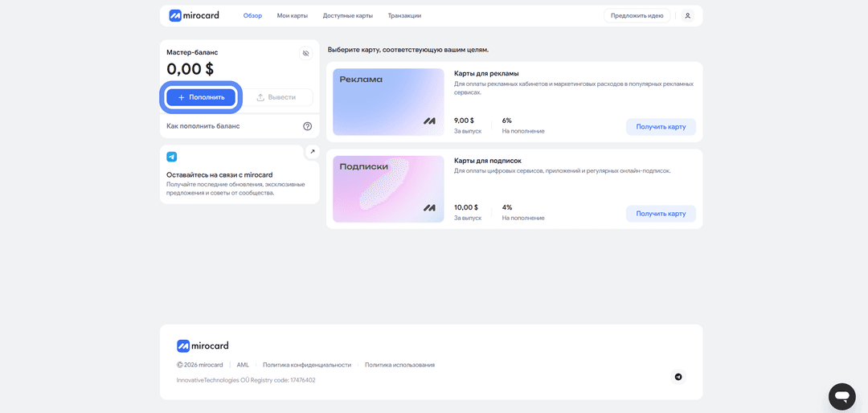Open Политика использования link
The height and width of the screenshot is (413, 868).
click(399, 365)
